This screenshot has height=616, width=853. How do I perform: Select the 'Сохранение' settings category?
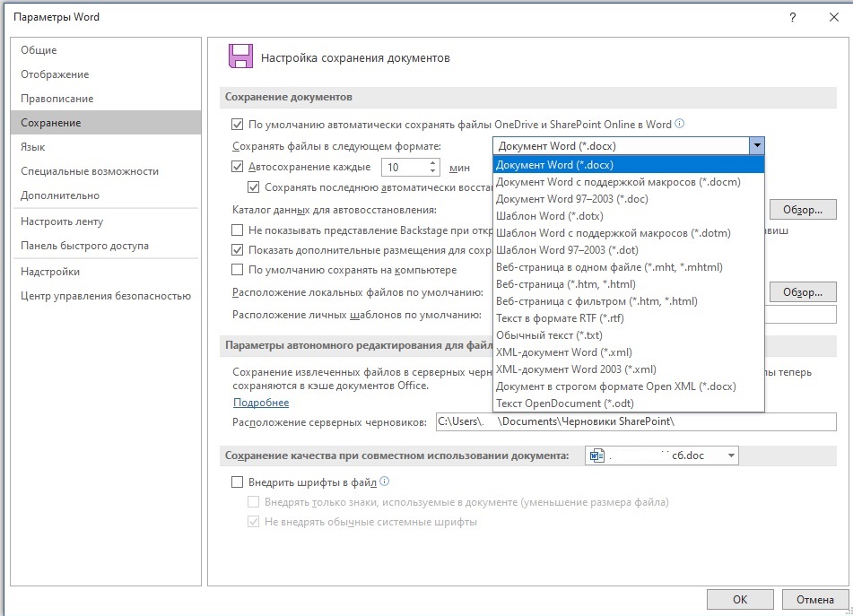pyautogui.click(x=106, y=122)
